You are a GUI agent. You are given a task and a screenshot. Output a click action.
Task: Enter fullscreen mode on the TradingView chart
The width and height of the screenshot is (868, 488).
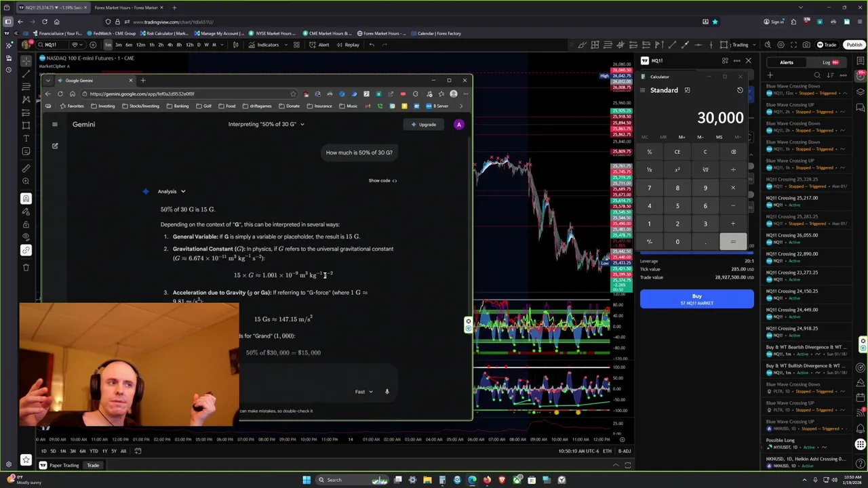(x=793, y=45)
